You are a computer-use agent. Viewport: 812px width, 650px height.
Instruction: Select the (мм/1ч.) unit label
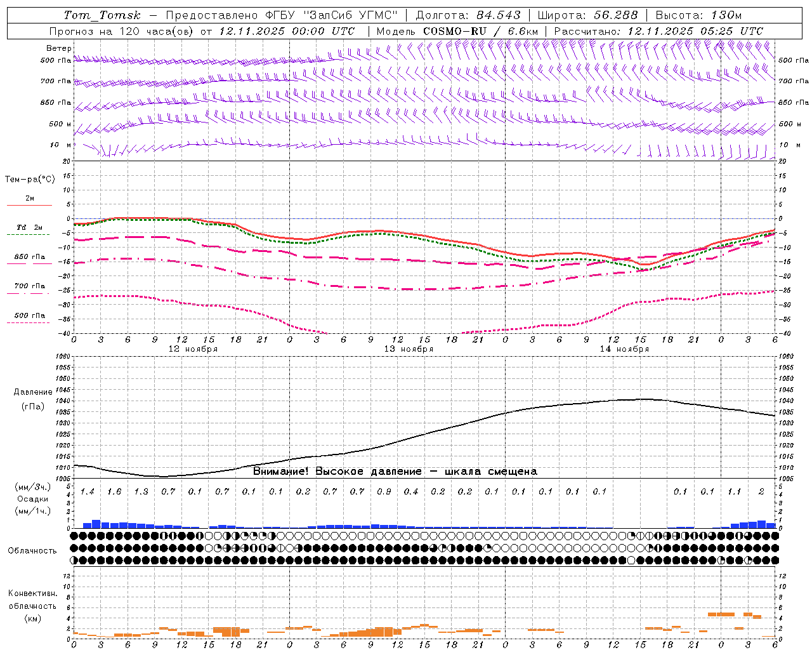click(x=33, y=510)
